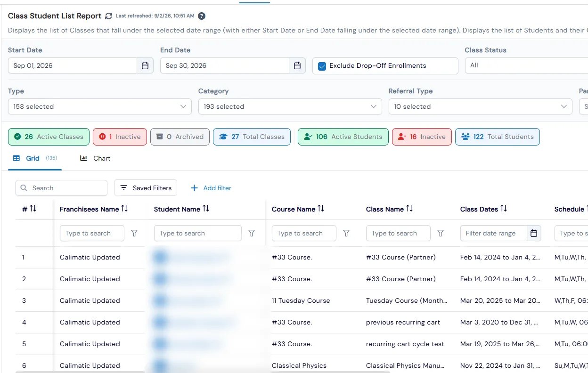This screenshot has height=373, width=588.
Task: Open the Class Status dropdown
Action: coord(526,65)
